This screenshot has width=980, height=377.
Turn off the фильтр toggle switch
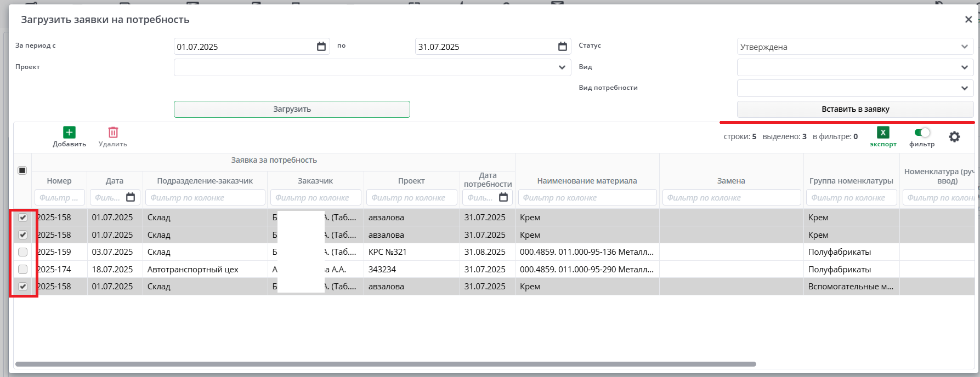[x=922, y=133]
